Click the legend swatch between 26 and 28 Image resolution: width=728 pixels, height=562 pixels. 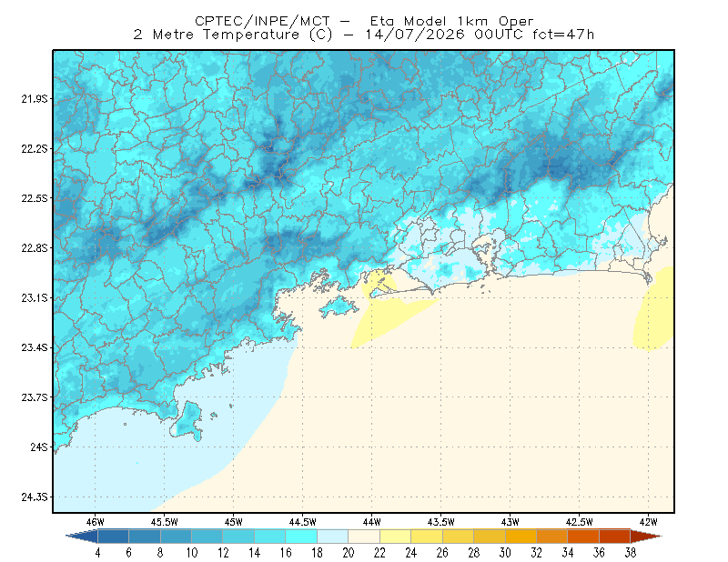click(459, 537)
